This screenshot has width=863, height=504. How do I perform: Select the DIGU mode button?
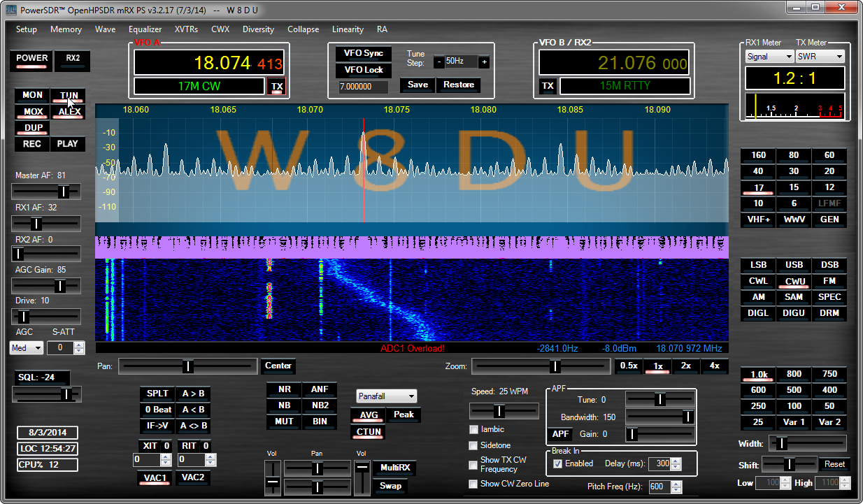[x=794, y=313]
